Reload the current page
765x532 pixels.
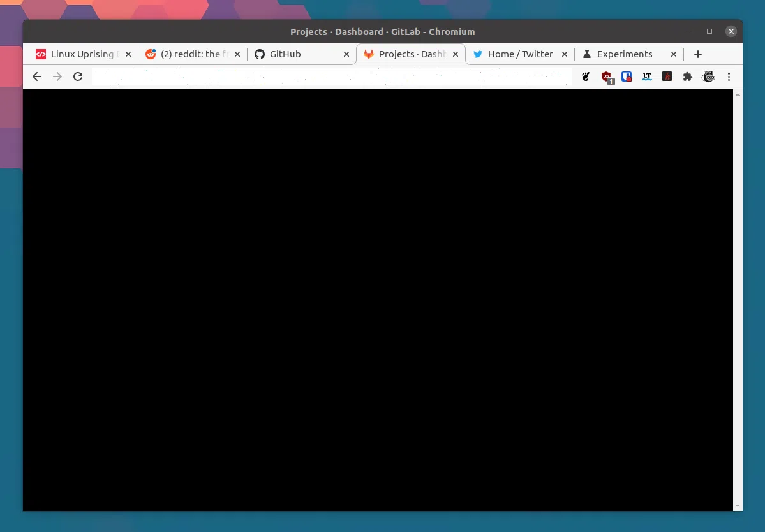pyautogui.click(x=78, y=77)
